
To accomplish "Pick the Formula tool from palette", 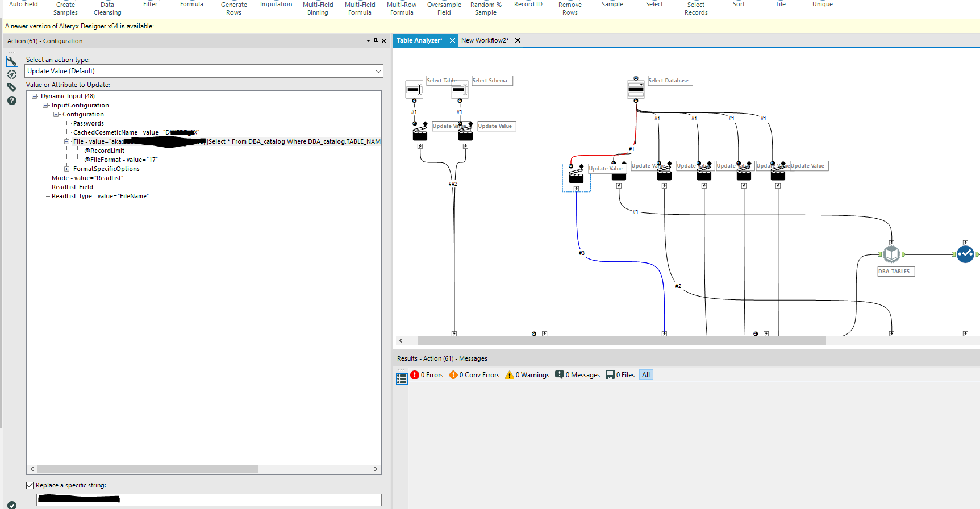I will (x=191, y=5).
